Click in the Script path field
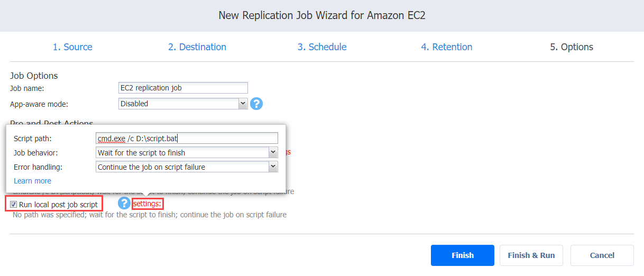This screenshot has width=644, height=276. (187, 139)
